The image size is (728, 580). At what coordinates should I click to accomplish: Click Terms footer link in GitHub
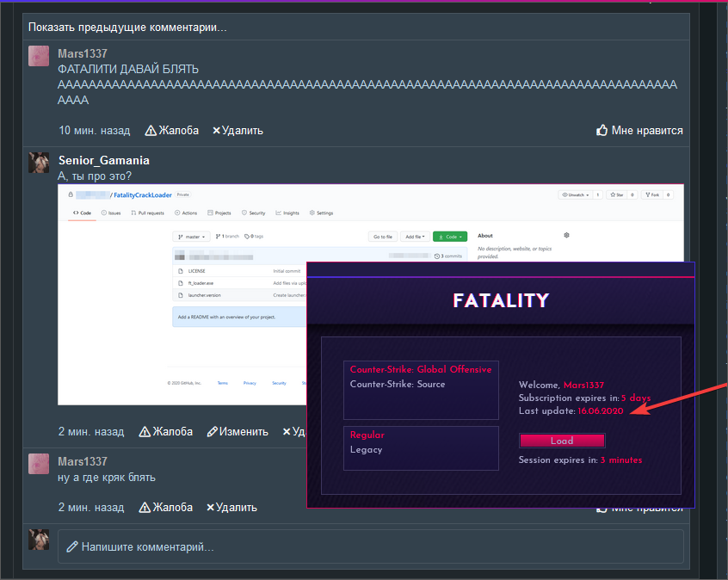coord(222,383)
